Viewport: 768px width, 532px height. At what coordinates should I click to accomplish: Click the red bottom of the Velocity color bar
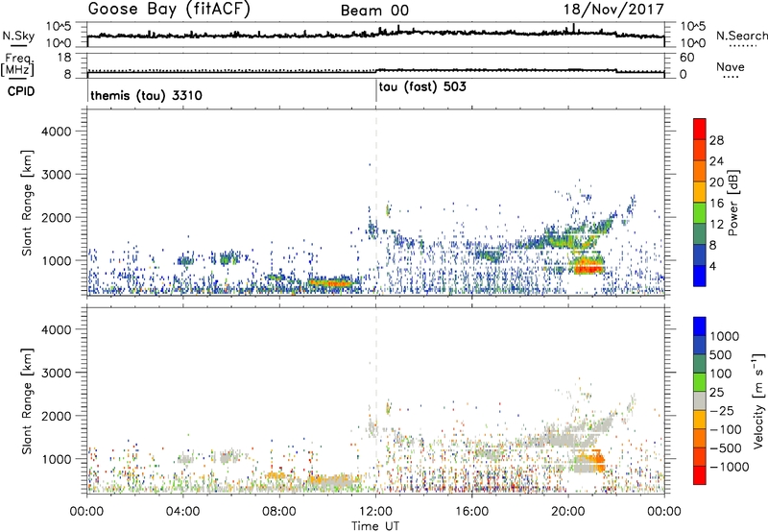coord(700,475)
